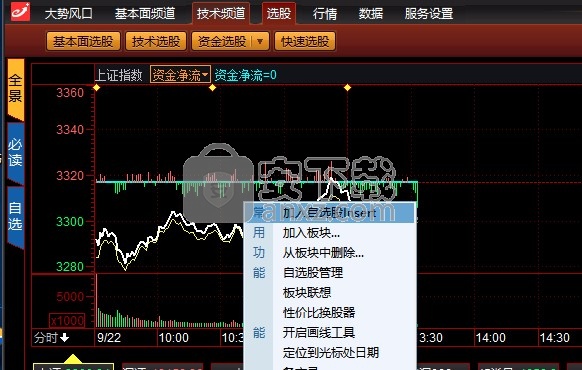
Task: Click the 基本面选股 button
Action: click(83, 41)
